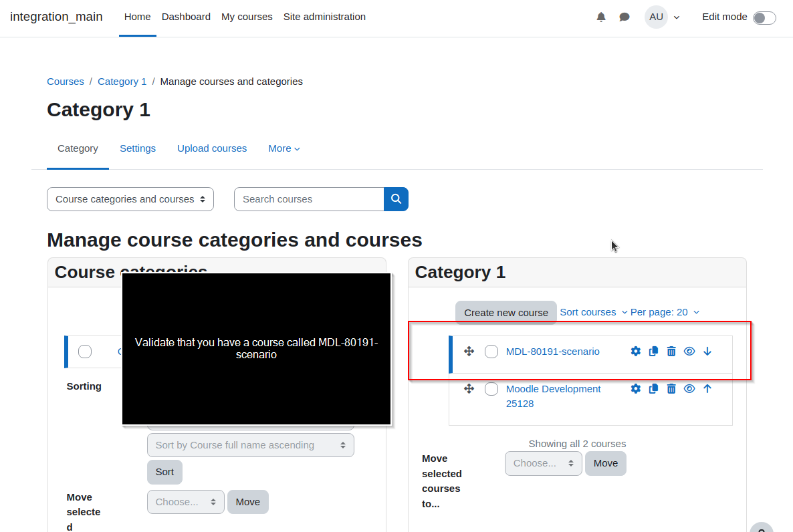Click move handle for MDL-80191-scenario
The image size is (793, 532).
point(469,352)
